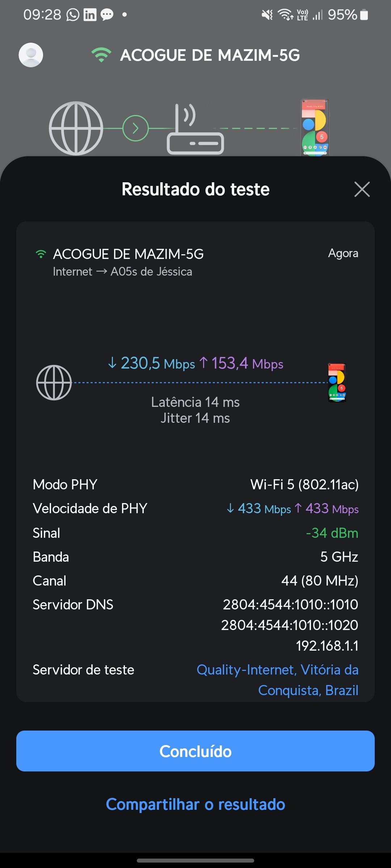Tap the small phone thumbnail in results
Screen dimensions: 391x868
tap(337, 383)
